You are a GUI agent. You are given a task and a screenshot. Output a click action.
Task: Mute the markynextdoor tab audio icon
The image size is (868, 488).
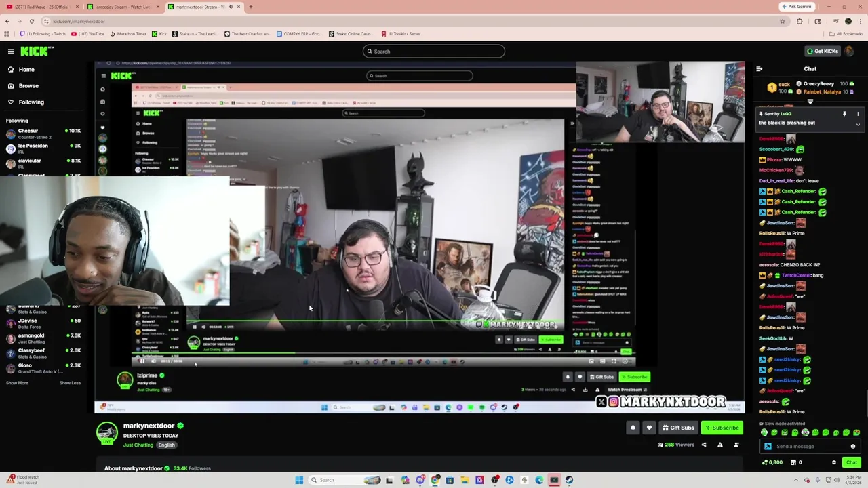(x=231, y=7)
